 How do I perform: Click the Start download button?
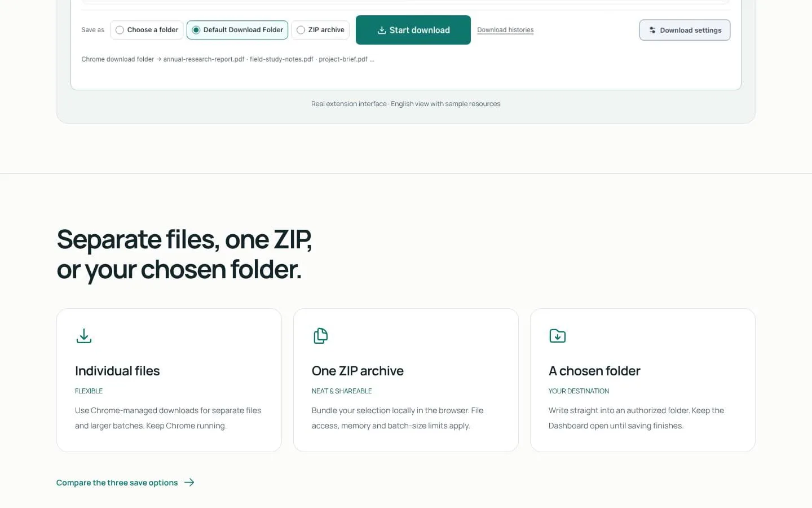click(413, 30)
